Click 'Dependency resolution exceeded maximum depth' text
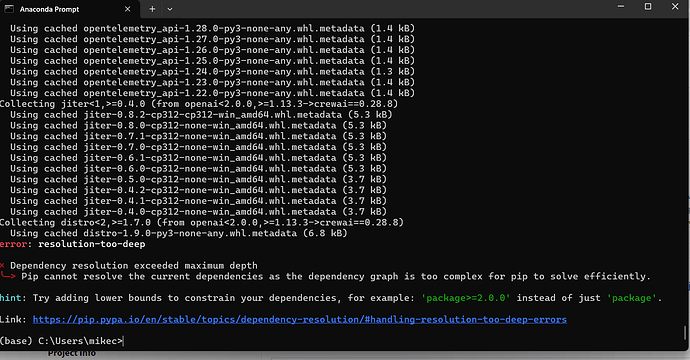The width and height of the screenshot is (690, 360). 134,266
